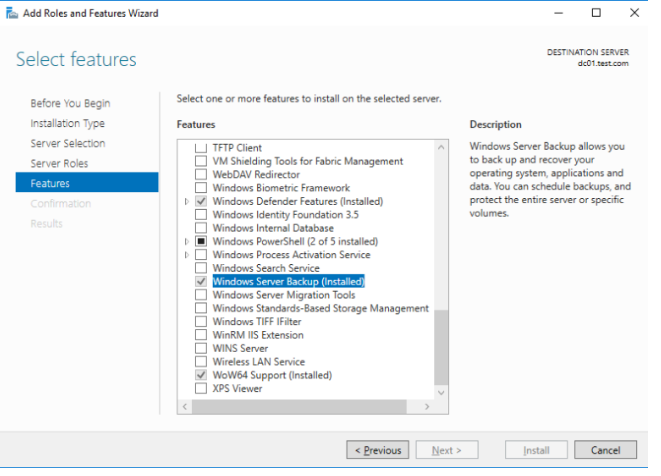The width and height of the screenshot is (661, 476).
Task: Click the features list scroll up arrow
Action: (441, 148)
